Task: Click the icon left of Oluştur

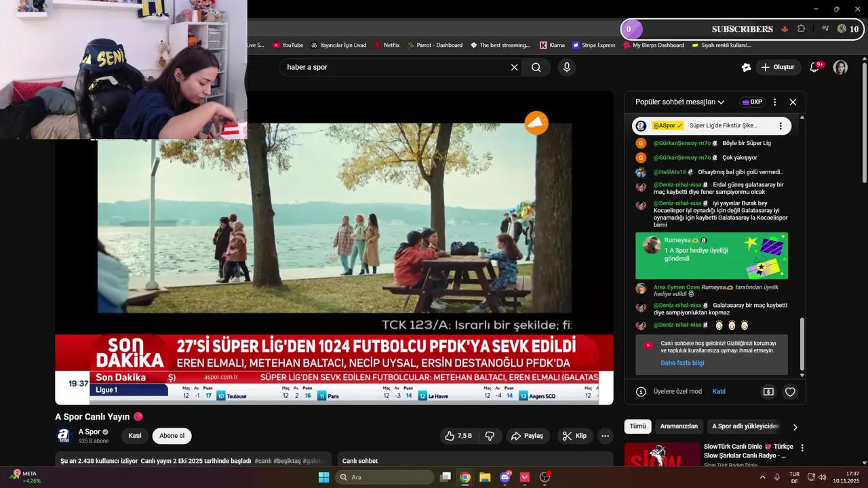Action: point(746,67)
